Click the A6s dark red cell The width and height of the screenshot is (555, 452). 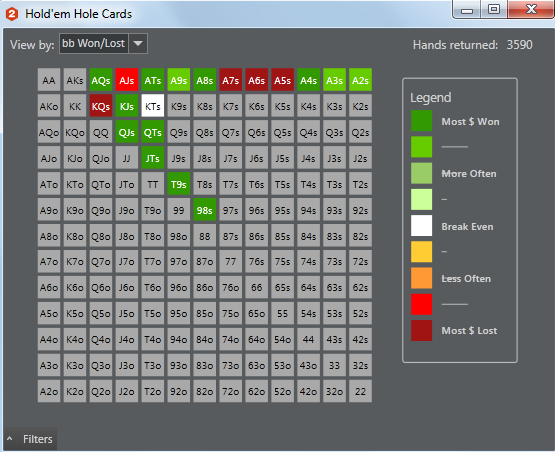257,80
